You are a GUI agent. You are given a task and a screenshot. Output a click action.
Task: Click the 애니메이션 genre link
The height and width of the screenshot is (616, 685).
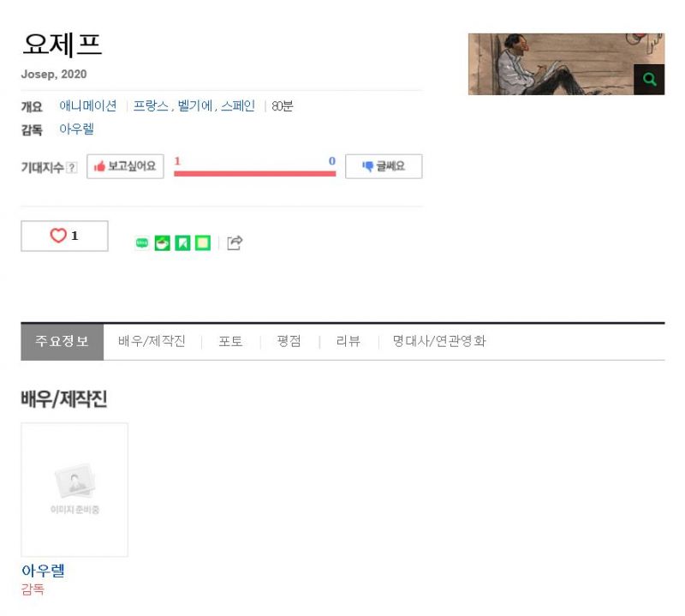coord(88,105)
